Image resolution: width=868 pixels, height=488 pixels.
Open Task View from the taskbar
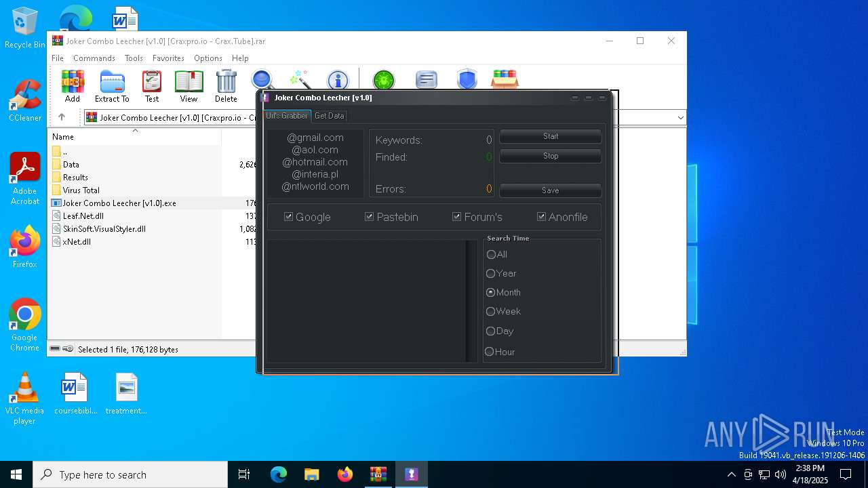244,474
